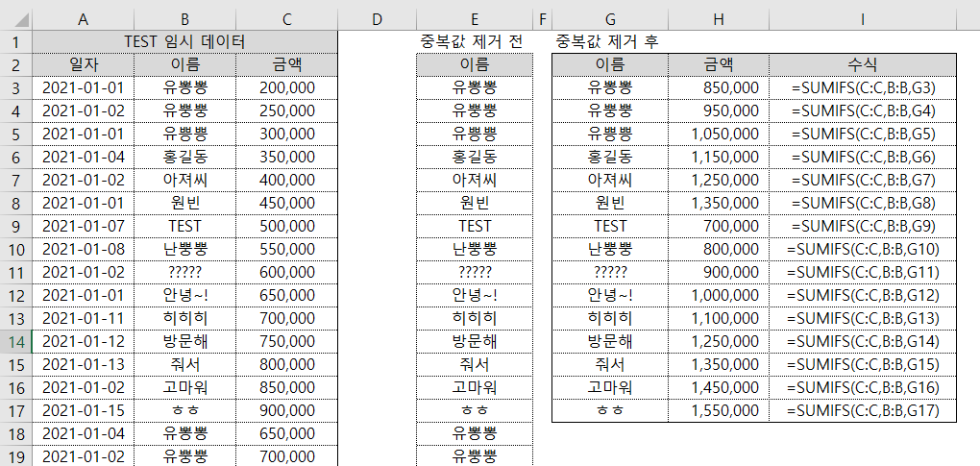
Task: Click the '이름' header in column E
Action: click(475, 64)
